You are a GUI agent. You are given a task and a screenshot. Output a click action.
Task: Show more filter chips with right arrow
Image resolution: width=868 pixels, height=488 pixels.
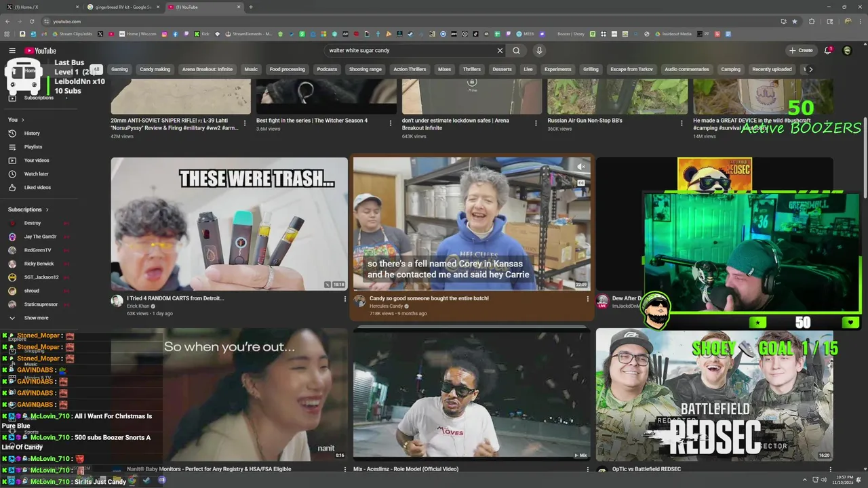pyautogui.click(x=810, y=69)
